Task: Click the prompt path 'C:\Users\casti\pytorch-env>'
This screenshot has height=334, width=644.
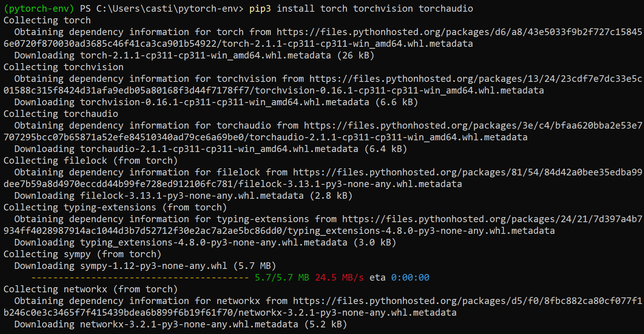Action: tap(170, 9)
